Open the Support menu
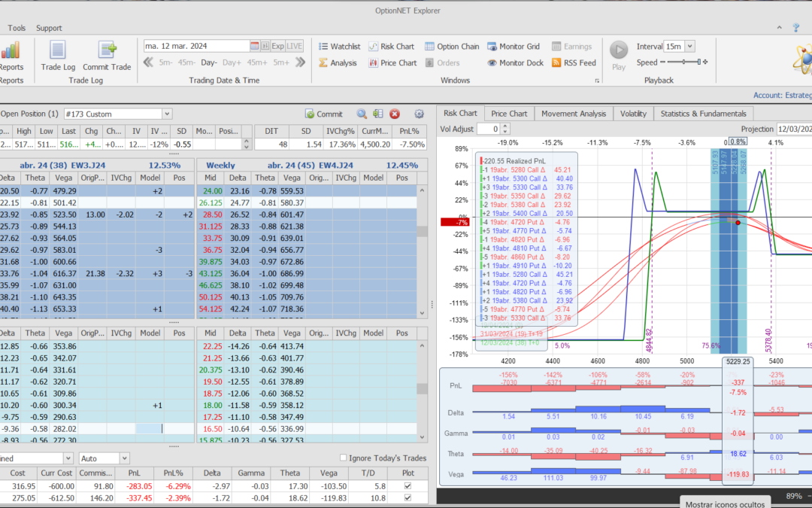This screenshot has width=812, height=508. click(49, 28)
